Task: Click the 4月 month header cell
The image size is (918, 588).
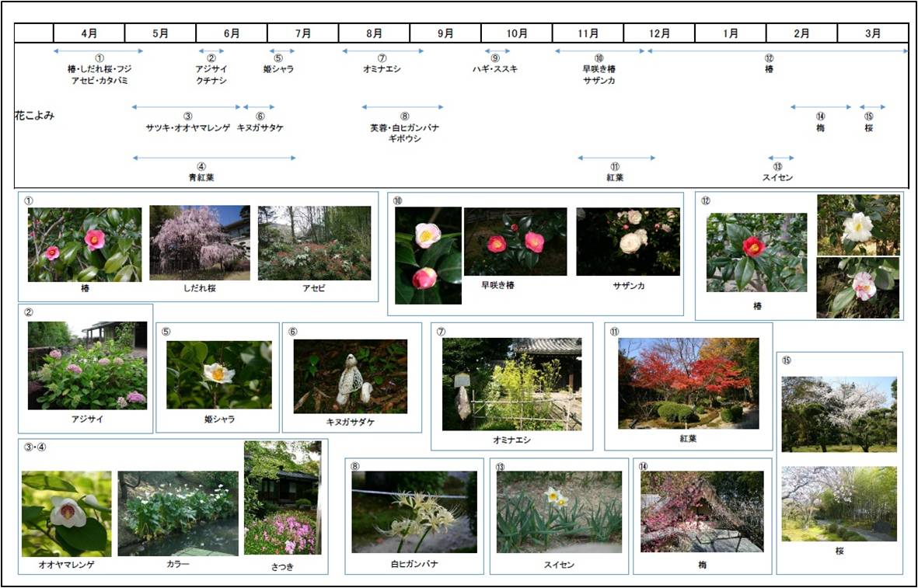Action: (x=89, y=33)
